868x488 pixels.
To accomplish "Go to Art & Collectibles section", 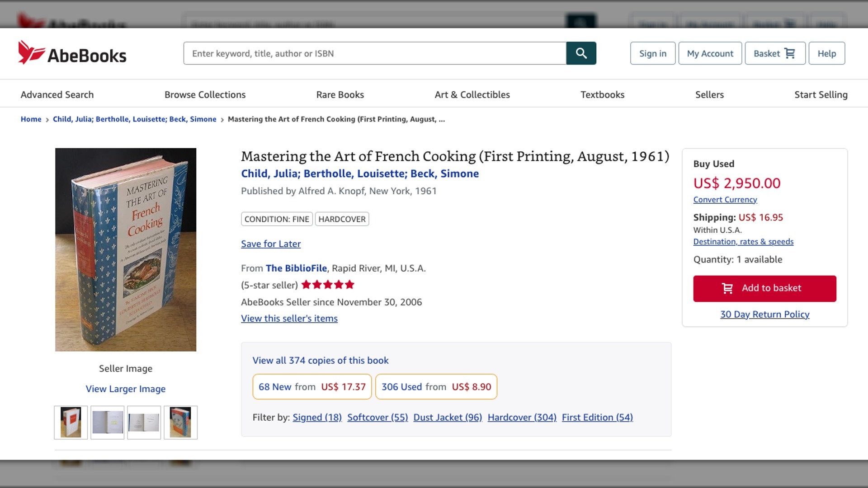I will tap(472, 94).
